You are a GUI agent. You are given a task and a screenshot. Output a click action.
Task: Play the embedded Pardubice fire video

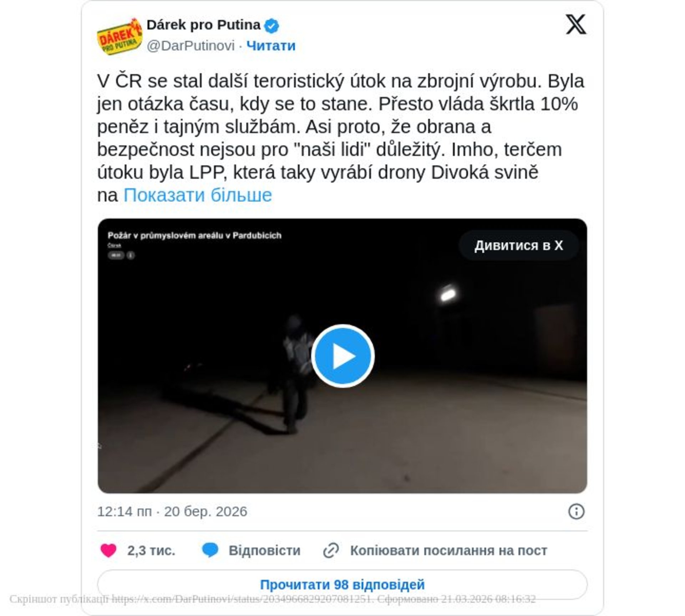click(x=342, y=356)
